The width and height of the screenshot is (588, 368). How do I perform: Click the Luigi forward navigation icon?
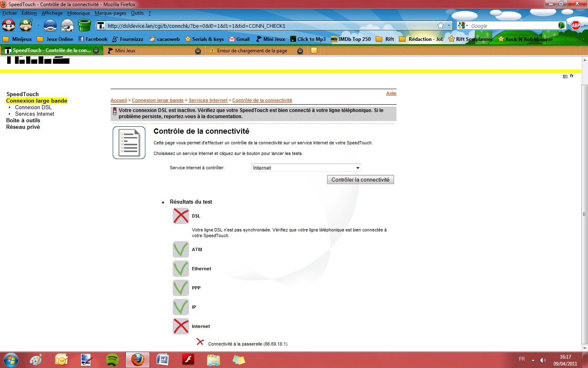26,25
